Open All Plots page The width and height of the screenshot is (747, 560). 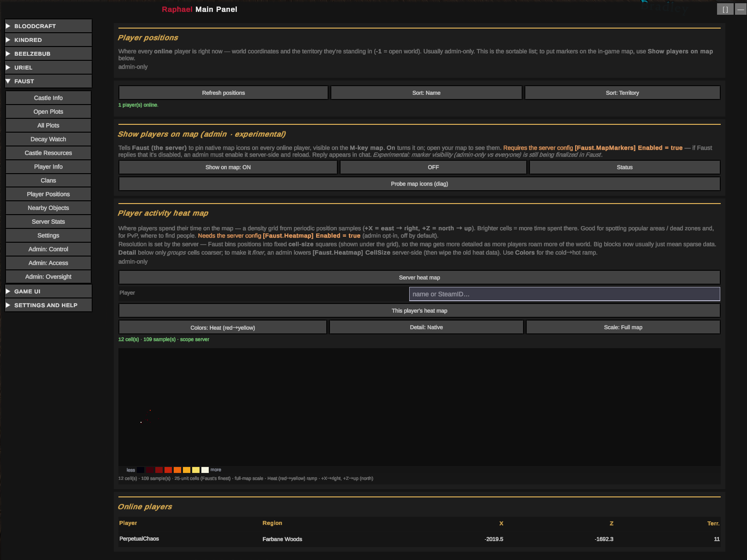[x=48, y=125]
